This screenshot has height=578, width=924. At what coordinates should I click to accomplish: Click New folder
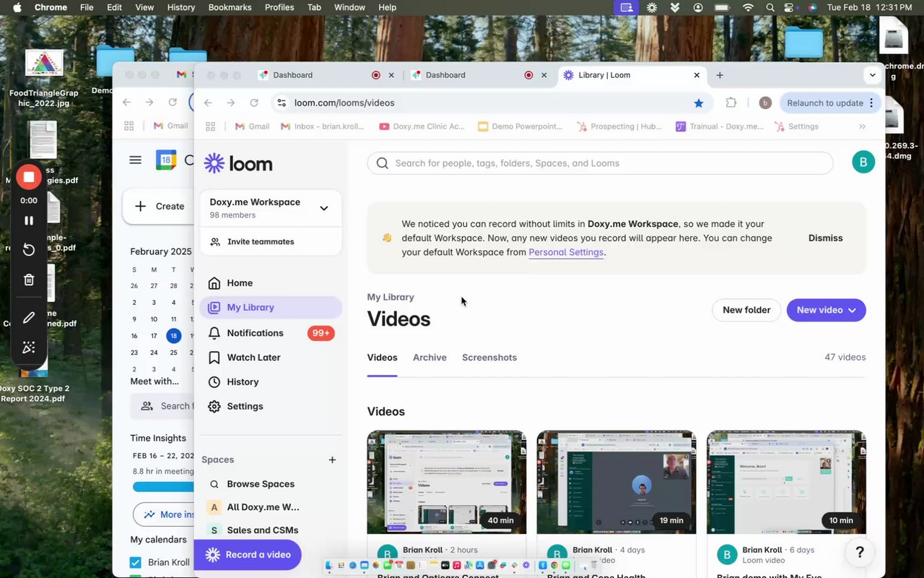pyautogui.click(x=746, y=310)
